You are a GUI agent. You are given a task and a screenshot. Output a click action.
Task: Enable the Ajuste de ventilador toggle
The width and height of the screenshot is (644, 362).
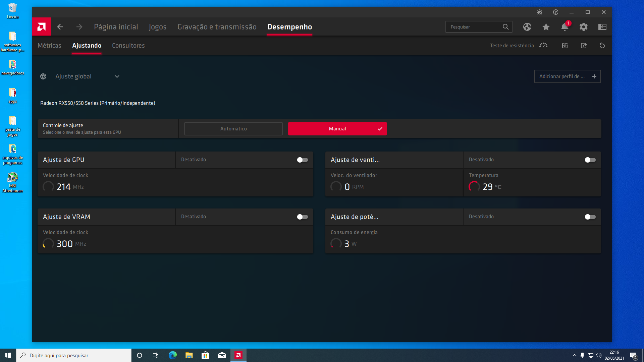pos(590,160)
